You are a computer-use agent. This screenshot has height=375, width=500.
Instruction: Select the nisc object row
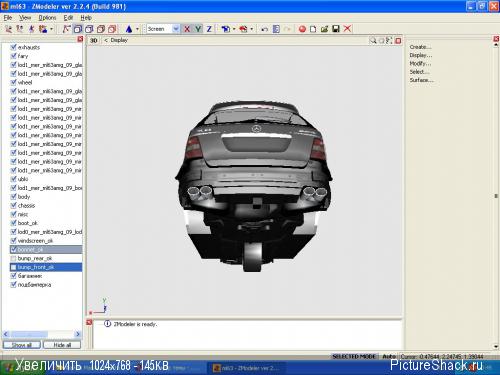pos(46,214)
